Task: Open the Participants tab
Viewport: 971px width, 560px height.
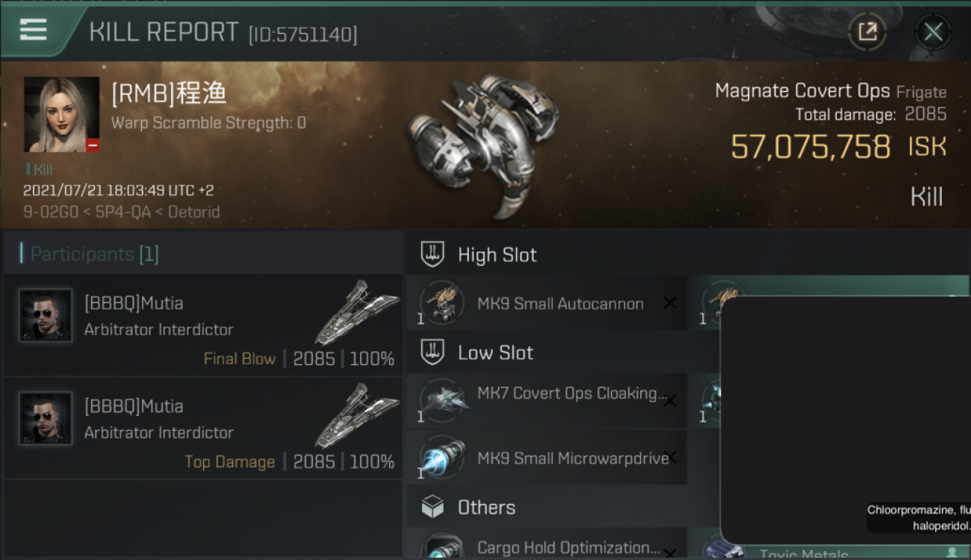Action: (94, 255)
